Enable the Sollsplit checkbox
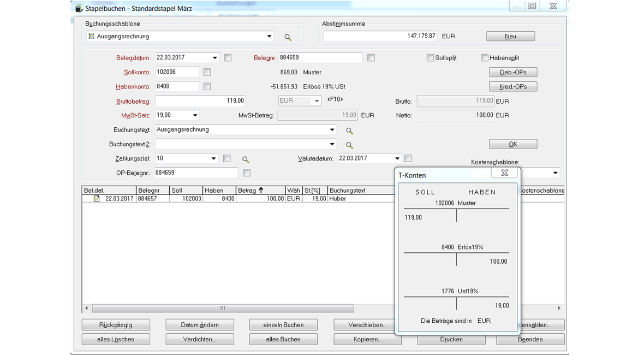This screenshot has width=644, height=355. pyautogui.click(x=430, y=58)
